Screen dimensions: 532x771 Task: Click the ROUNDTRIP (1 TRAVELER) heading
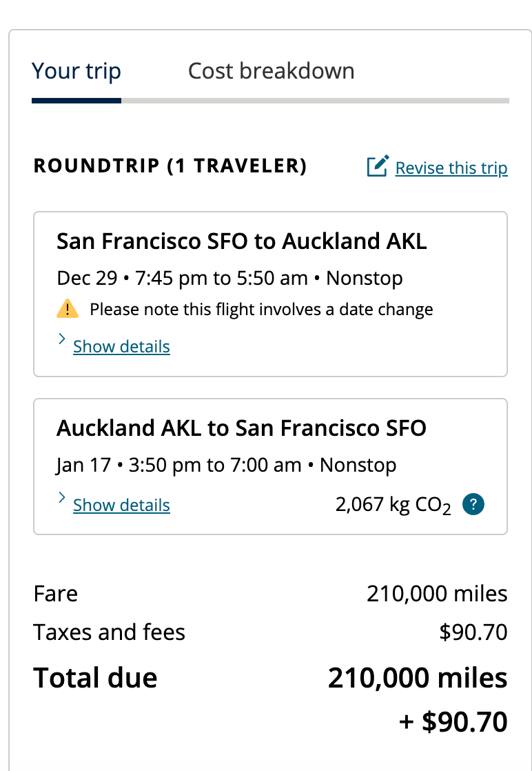coord(170,166)
